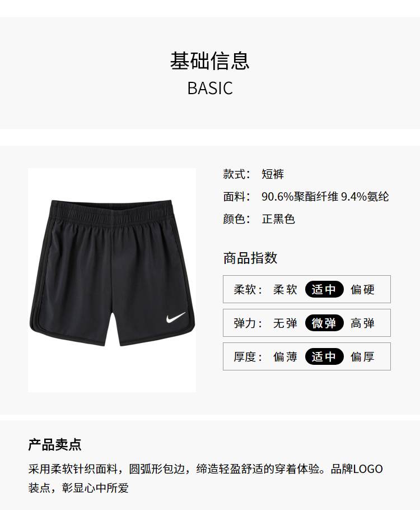Select 微弹 elasticity option
This screenshot has width=420, height=510.
pyautogui.click(x=324, y=323)
